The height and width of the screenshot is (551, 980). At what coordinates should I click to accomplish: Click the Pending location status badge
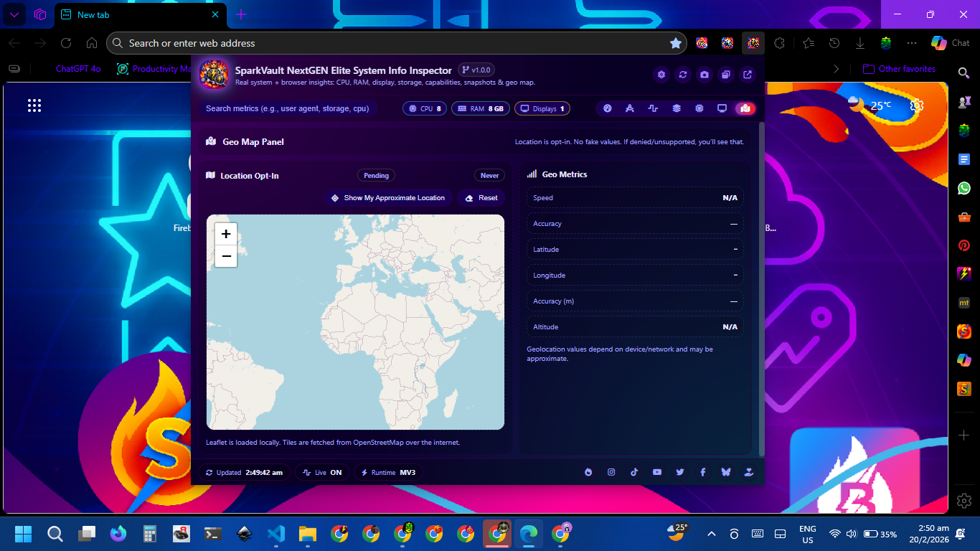pos(376,175)
